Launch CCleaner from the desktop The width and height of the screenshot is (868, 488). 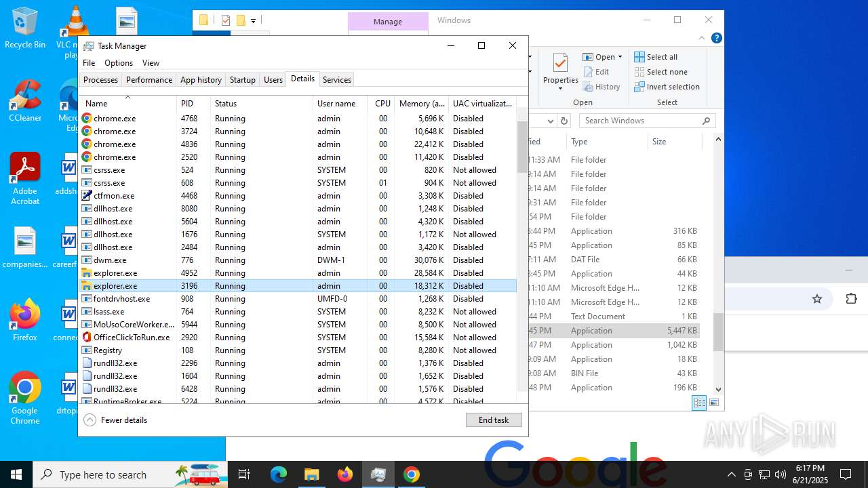click(x=25, y=102)
